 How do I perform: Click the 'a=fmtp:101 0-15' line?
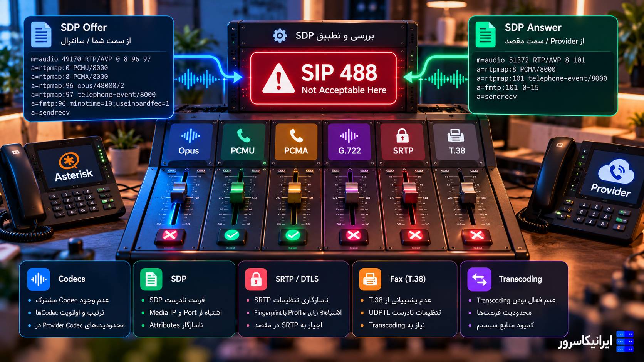coord(507,88)
